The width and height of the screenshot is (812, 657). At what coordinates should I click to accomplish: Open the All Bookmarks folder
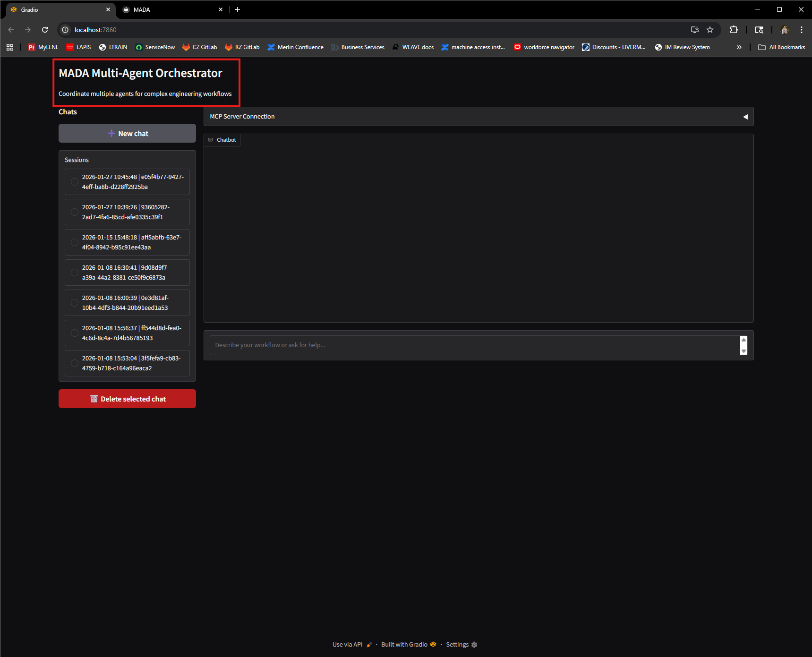coord(782,47)
